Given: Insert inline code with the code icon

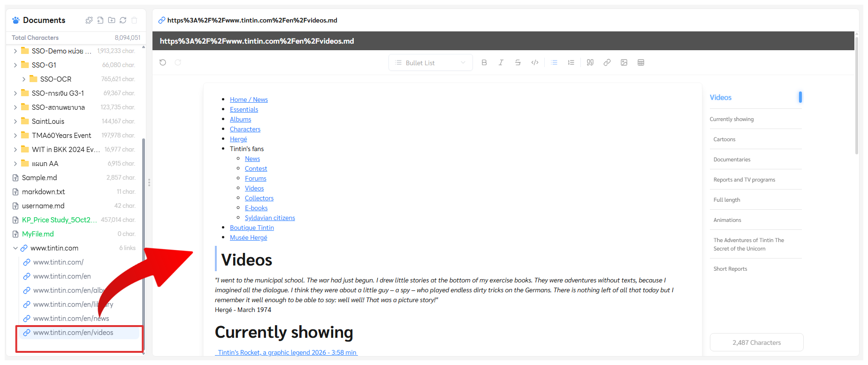Looking at the screenshot, I should click(x=535, y=62).
